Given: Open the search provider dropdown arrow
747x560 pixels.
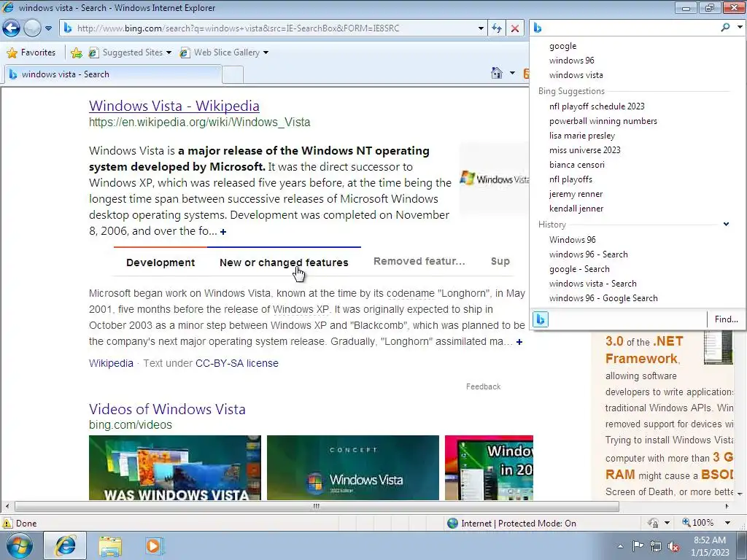Looking at the screenshot, I should (740, 28).
